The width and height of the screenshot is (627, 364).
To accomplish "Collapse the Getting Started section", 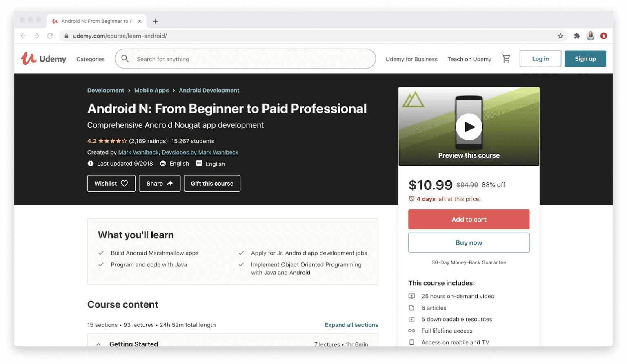I will point(98,344).
